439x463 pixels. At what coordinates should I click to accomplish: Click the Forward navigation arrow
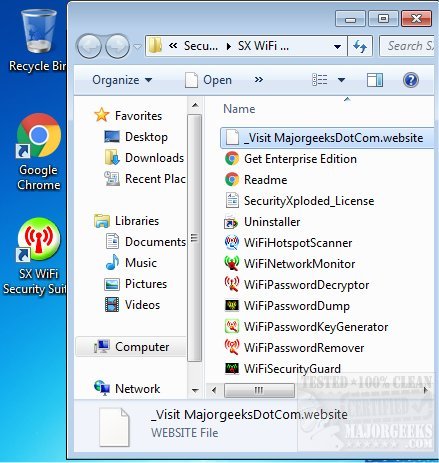coord(117,46)
